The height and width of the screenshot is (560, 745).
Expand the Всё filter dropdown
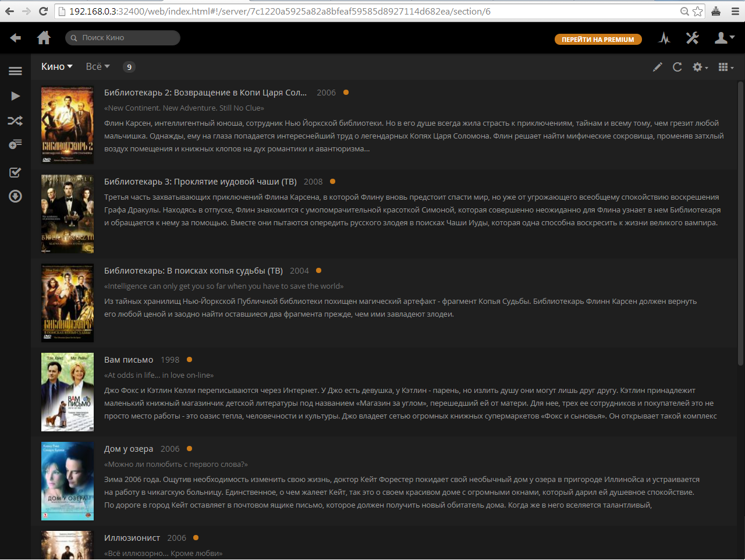pos(98,66)
